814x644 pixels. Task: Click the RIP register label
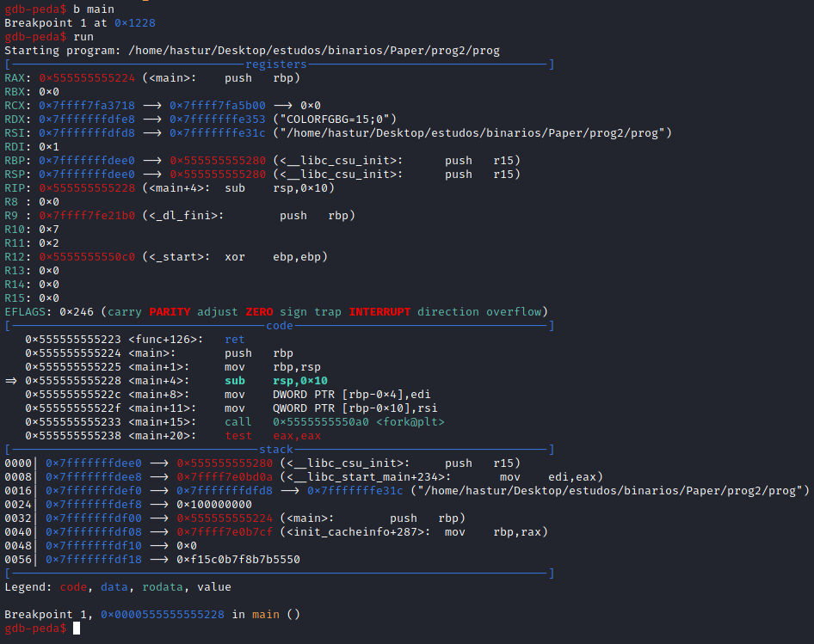coord(15,188)
